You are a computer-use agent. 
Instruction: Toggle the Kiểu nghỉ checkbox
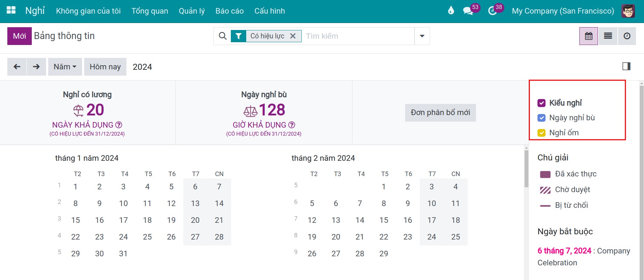click(x=542, y=103)
